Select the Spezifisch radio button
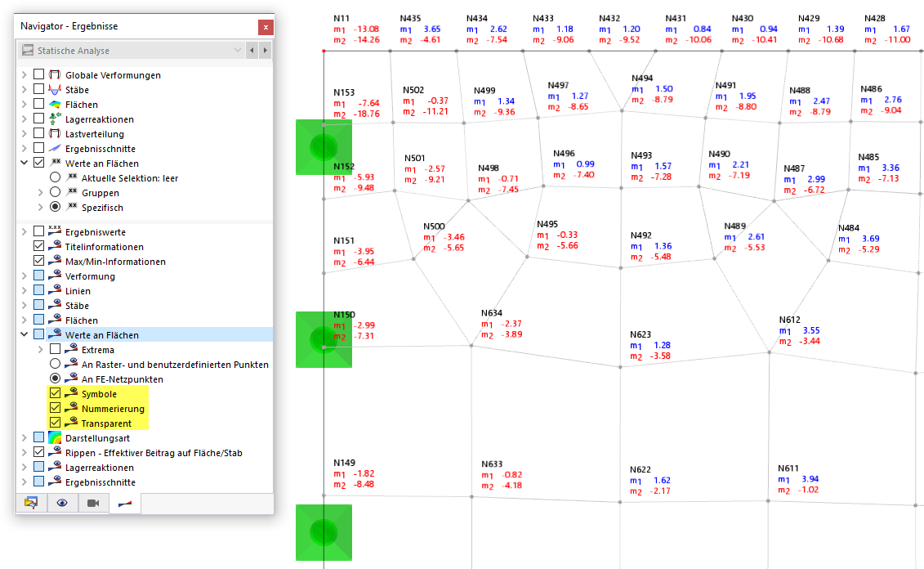This screenshot has height=569, width=924. pos(55,207)
